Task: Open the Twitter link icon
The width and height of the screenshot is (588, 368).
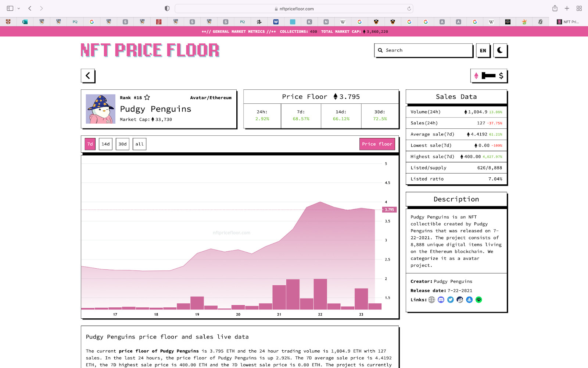Action: click(x=451, y=300)
